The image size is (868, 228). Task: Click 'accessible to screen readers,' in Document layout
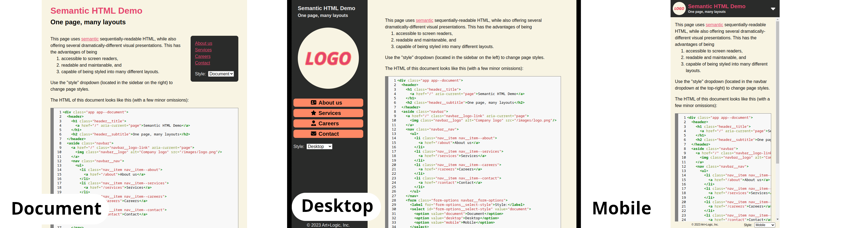point(90,58)
